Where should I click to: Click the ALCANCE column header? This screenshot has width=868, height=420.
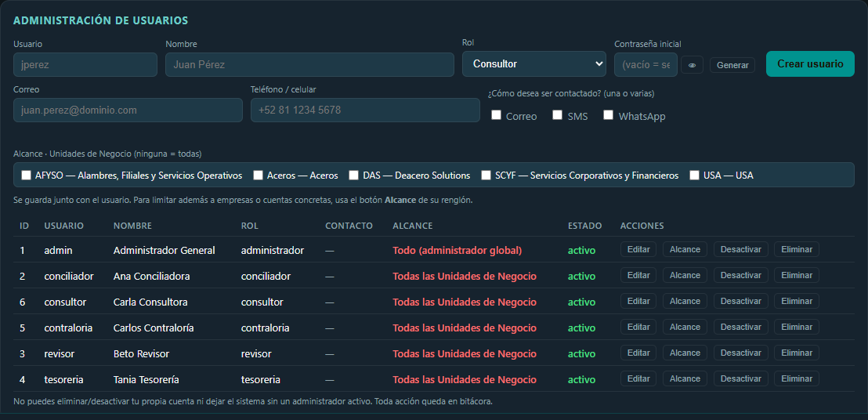(x=412, y=226)
